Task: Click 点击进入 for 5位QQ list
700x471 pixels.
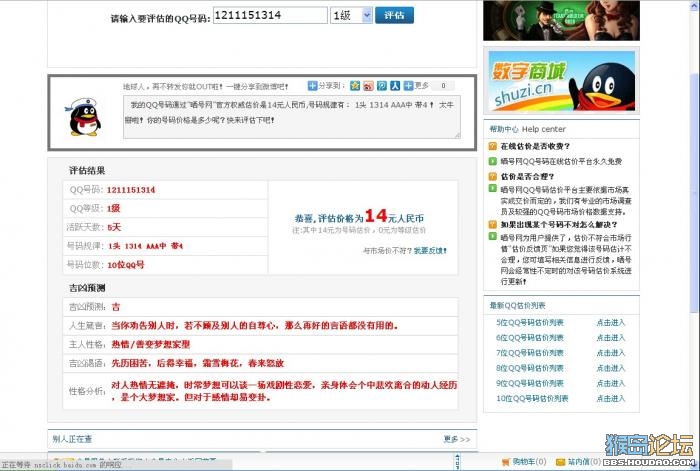Action: pos(611,322)
